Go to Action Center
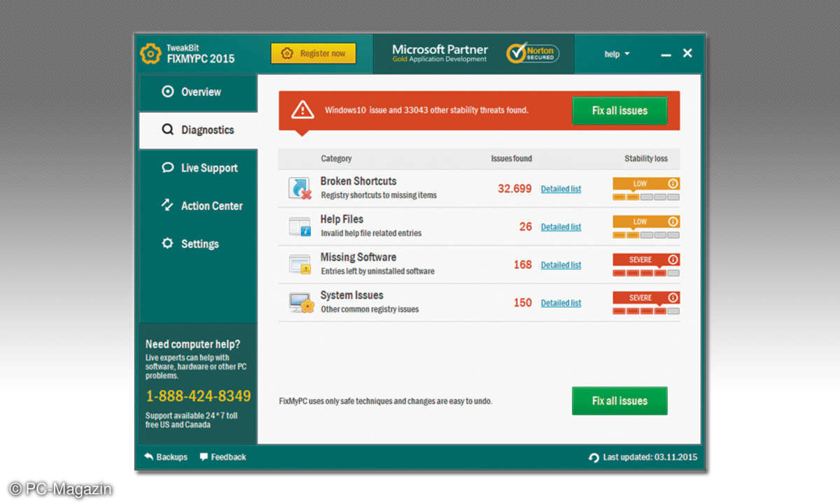Viewport: 840px width, 504px height. click(198, 206)
